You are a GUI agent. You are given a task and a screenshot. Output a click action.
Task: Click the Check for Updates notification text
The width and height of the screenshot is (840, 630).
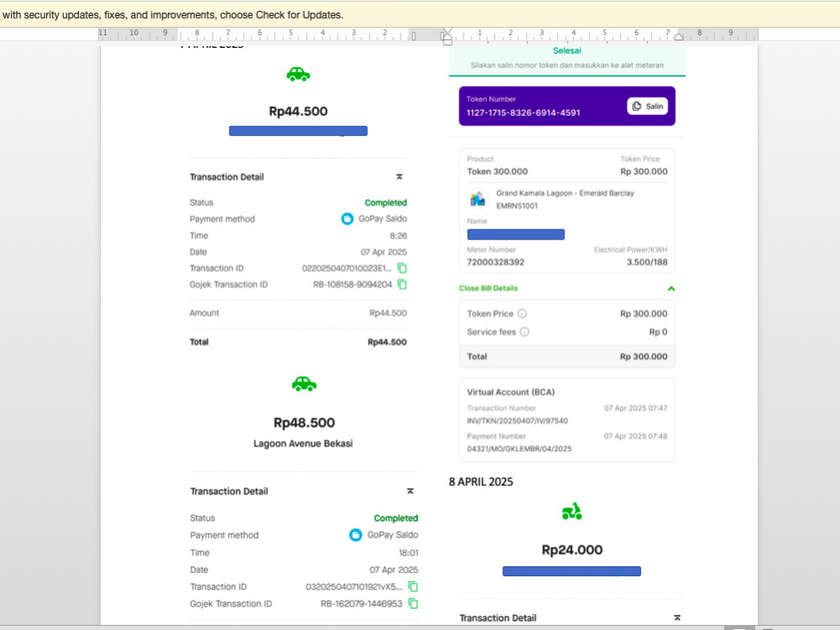tap(173, 15)
